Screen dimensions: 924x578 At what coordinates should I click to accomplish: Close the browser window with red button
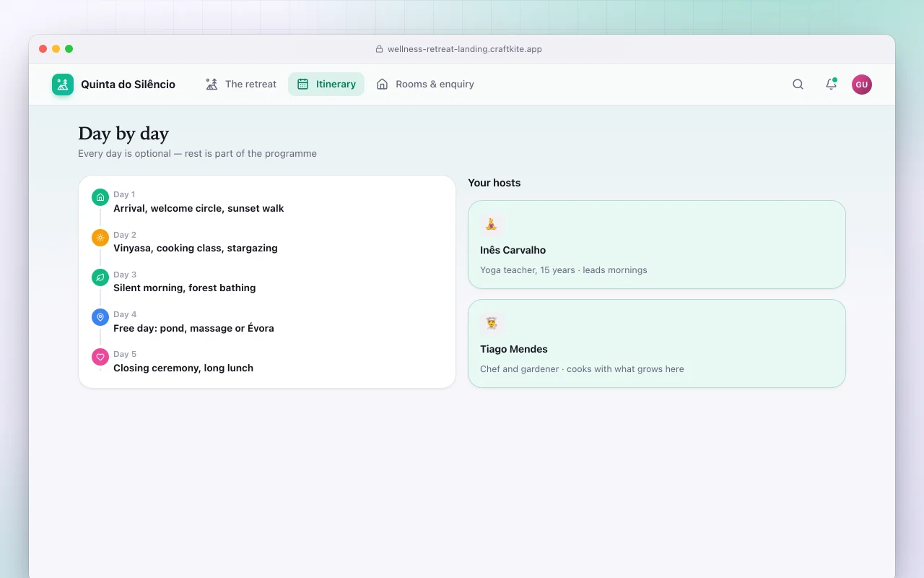[x=43, y=49]
